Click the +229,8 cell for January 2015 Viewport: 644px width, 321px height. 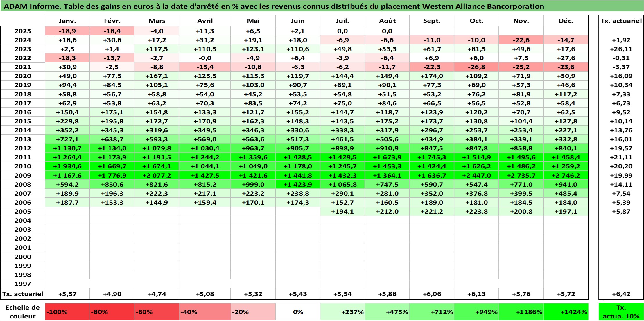pyautogui.click(x=67, y=121)
